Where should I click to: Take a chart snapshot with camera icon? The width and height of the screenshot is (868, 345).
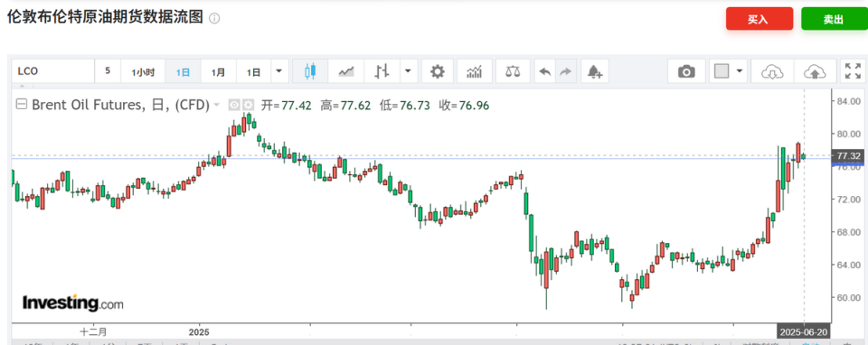pyautogui.click(x=686, y=71)
